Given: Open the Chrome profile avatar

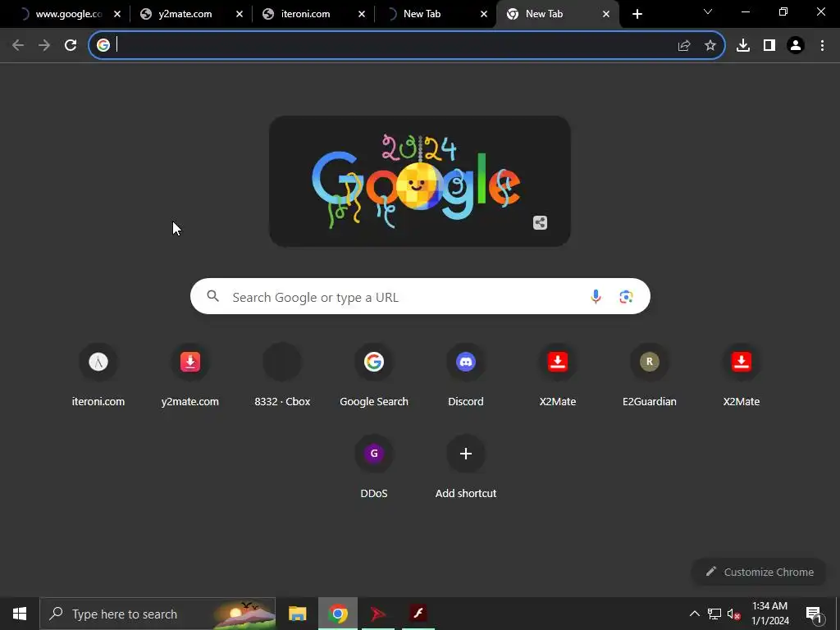Looking at the screenshot, I should 796,46.
